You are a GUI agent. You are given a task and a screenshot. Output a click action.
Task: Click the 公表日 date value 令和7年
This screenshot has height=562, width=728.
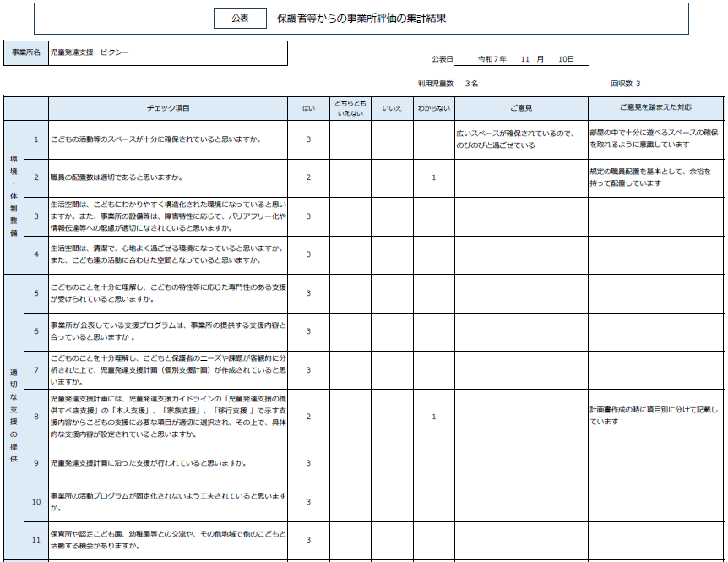[492, 59]
